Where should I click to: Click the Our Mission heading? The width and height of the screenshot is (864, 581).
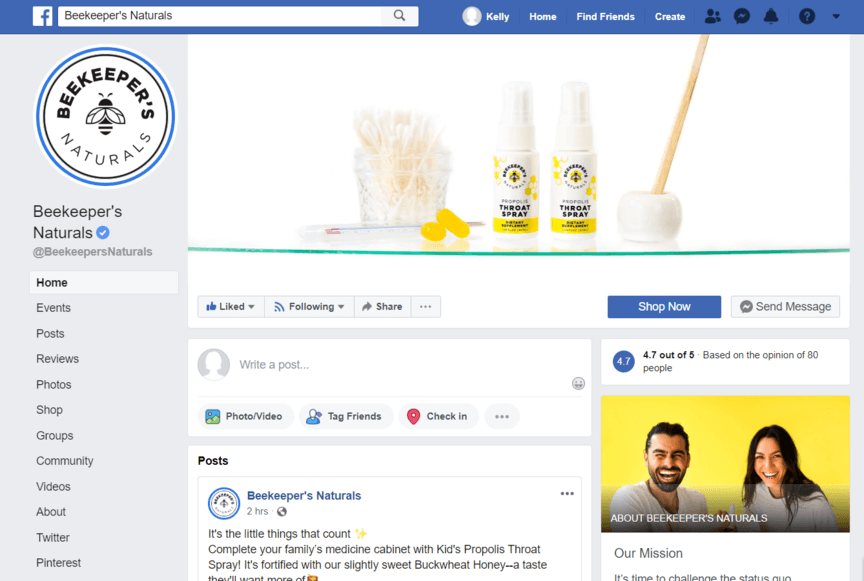648,553
